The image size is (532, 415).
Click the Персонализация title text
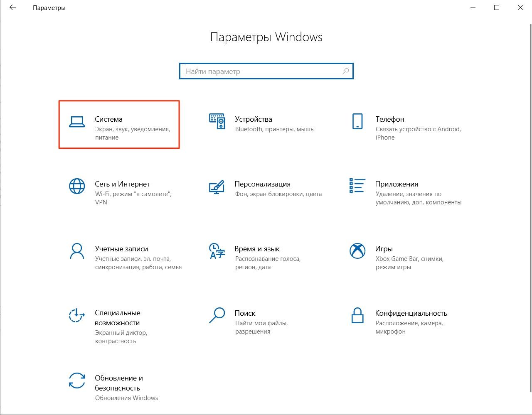[x=263, y=184]
